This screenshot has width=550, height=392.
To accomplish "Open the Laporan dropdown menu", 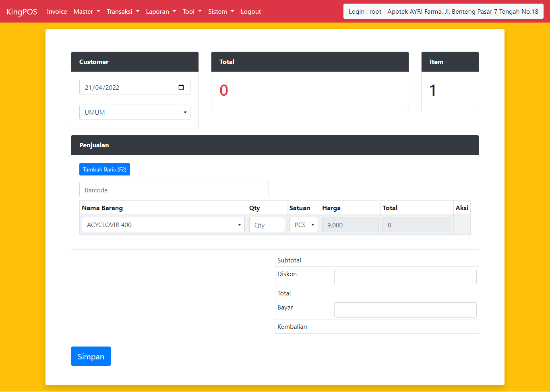I will pyautogui.click(x=161, y=12).
